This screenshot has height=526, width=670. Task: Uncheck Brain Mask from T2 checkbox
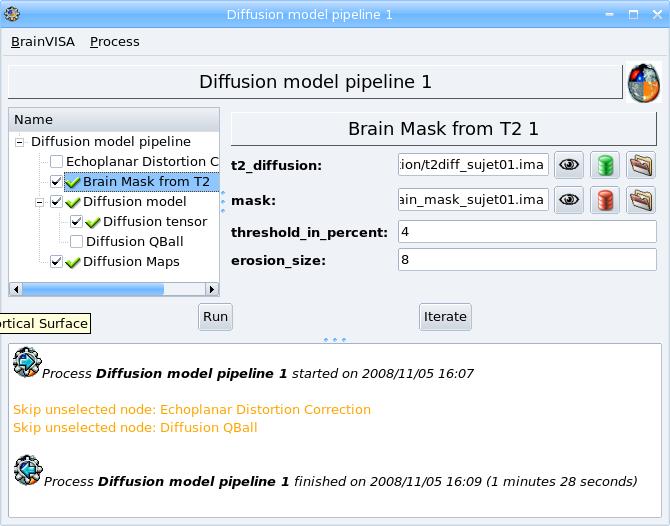(56, 182)
